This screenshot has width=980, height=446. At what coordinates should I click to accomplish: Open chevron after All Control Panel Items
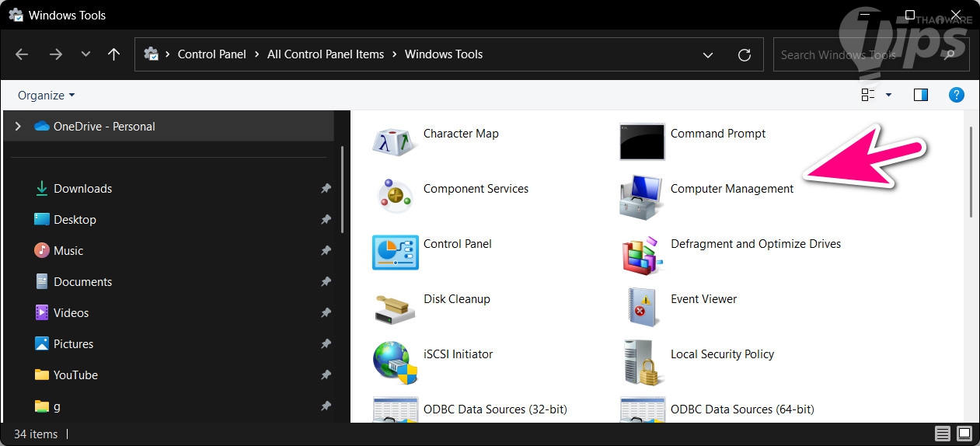pyautogui.click(x=395, y=54)
